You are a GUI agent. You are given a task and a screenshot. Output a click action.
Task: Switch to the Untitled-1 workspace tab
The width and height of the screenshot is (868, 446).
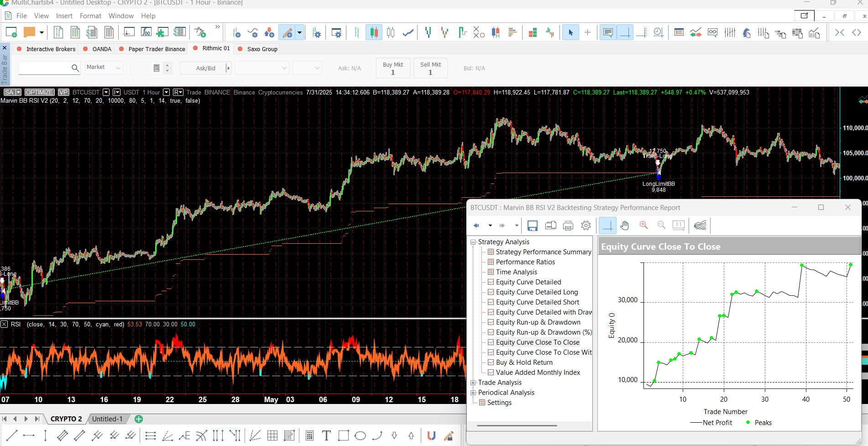click(107, 419)
